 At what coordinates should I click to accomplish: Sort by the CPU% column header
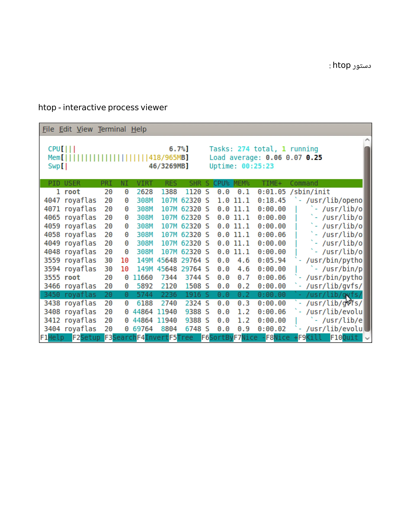click(223, 183)
